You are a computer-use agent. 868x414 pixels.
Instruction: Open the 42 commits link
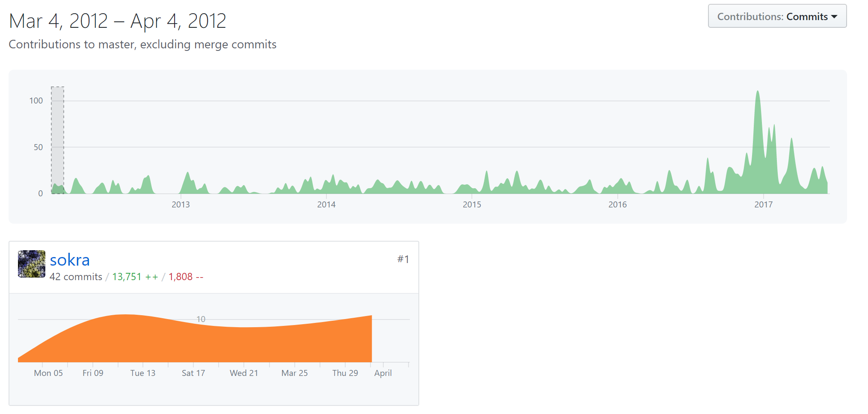pos(76,277)
